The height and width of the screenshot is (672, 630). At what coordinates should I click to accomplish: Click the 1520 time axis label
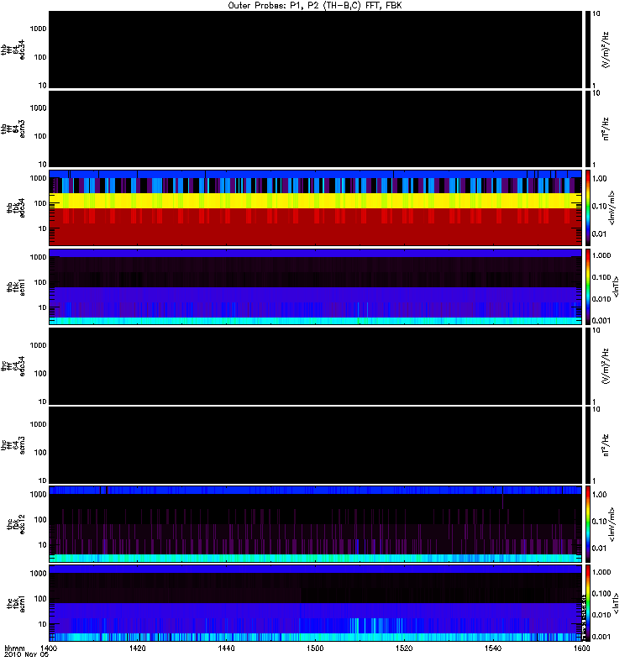pyautogui.click(x=404, y=648)
